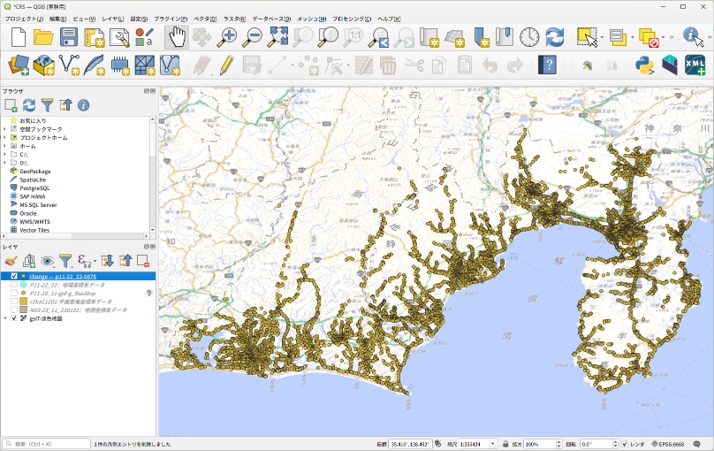Expand the Project Home item in the browser
The width and height of the screenshot is (714, 451).
(x=5, y=137)
